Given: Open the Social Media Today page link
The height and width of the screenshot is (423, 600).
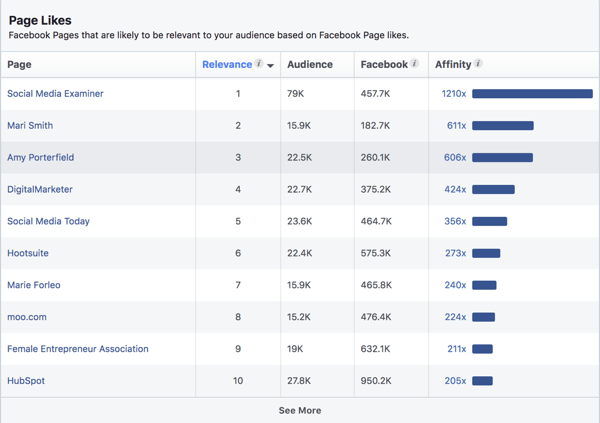Looking at the screenshot, I should pos(48,221).
